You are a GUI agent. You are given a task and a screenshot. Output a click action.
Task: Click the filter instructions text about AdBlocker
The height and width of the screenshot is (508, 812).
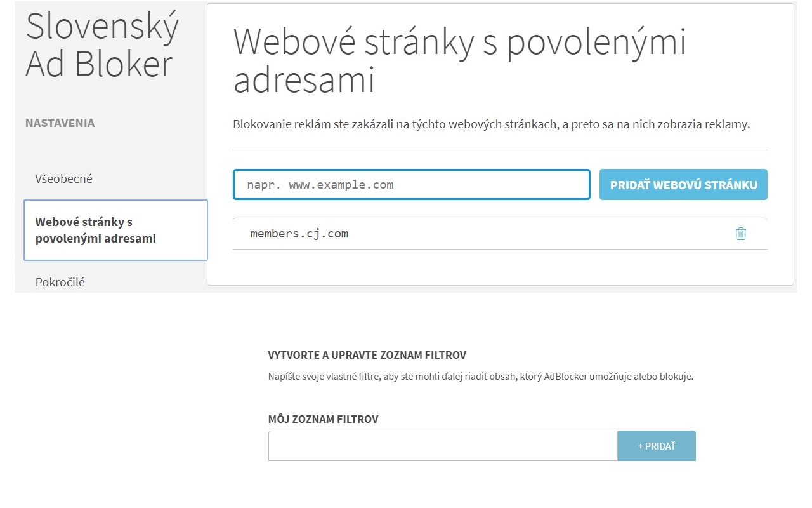pos(481,376)
